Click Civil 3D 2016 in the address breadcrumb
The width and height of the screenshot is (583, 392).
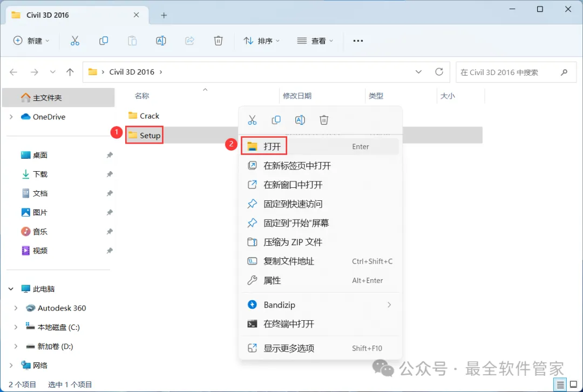coord(132,72)
